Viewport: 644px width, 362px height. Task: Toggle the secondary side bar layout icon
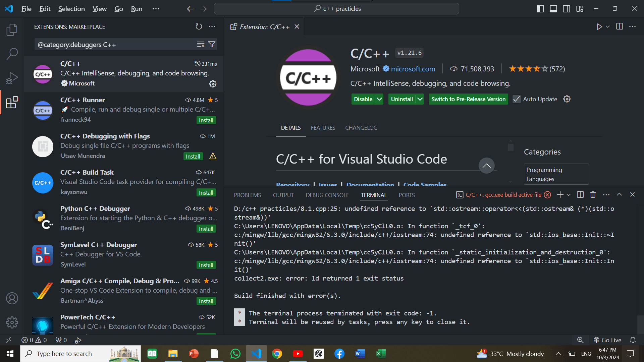tap(567, 9)
